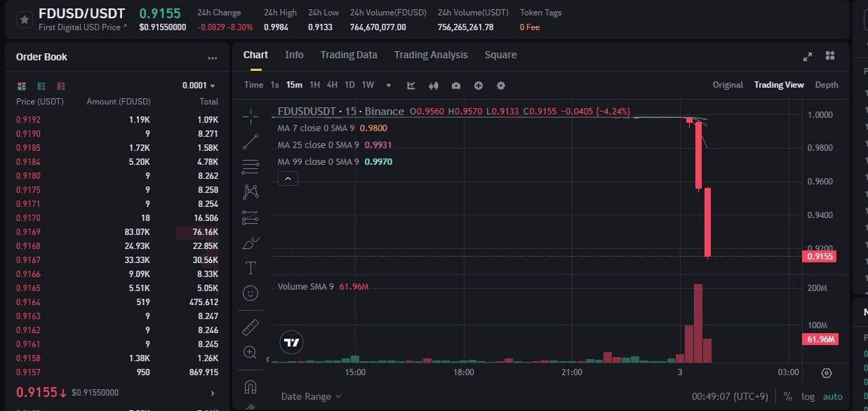
Task: Open the Chart tab
Action: pos(255,55)
